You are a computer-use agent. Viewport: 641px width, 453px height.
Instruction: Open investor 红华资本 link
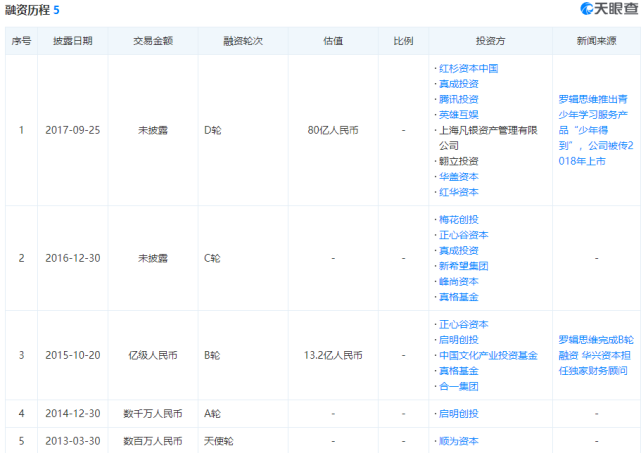459,192
